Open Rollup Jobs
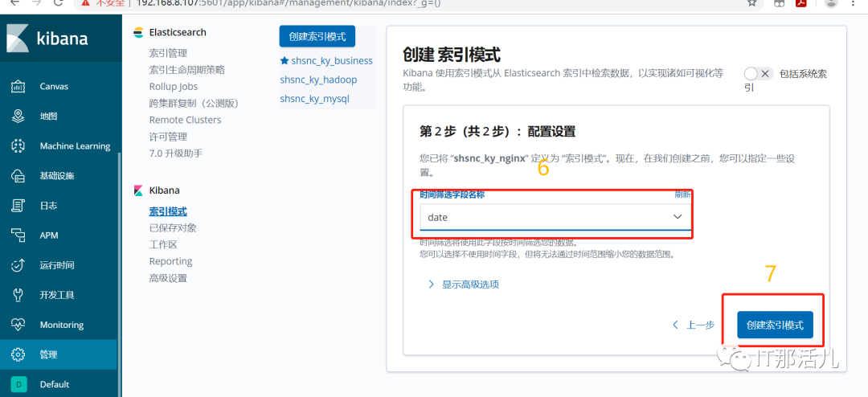 tap(174, 86)
